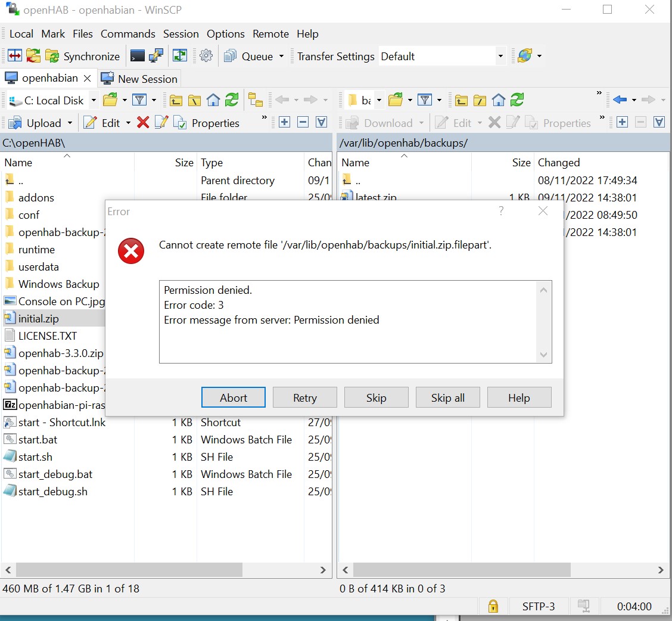Sort remote panel by Changed column
The height and width of the screenshot is (621, 672).
coord(600,163)
